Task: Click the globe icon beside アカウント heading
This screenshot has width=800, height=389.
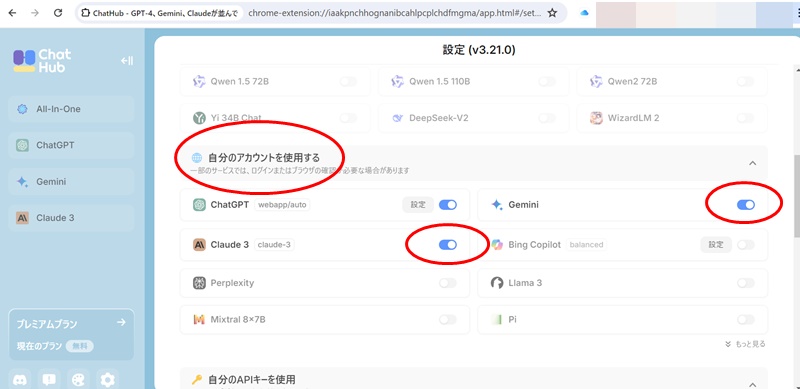Action: pyautogui.click(x=197, y=158)
